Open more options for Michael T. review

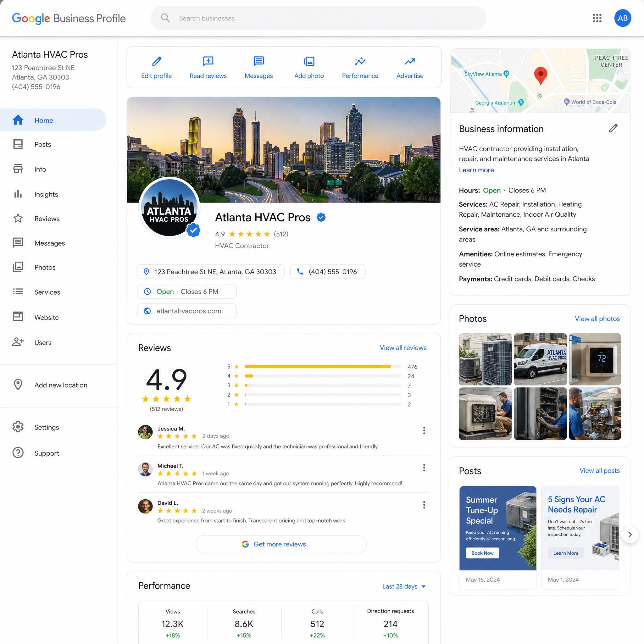coord(424,468)
